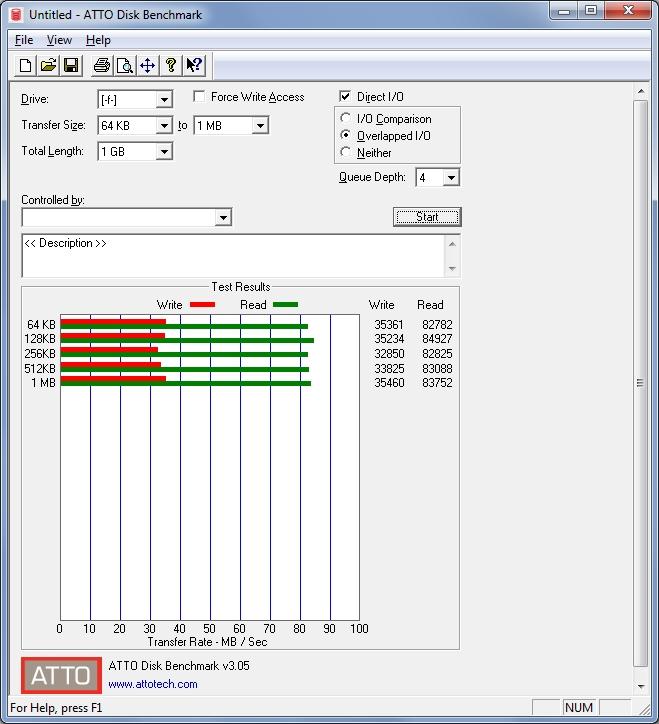Click the Save floppy disk icon
Image resolution: width=659 pixels, height=724 pixels.
tap(71, 65)
